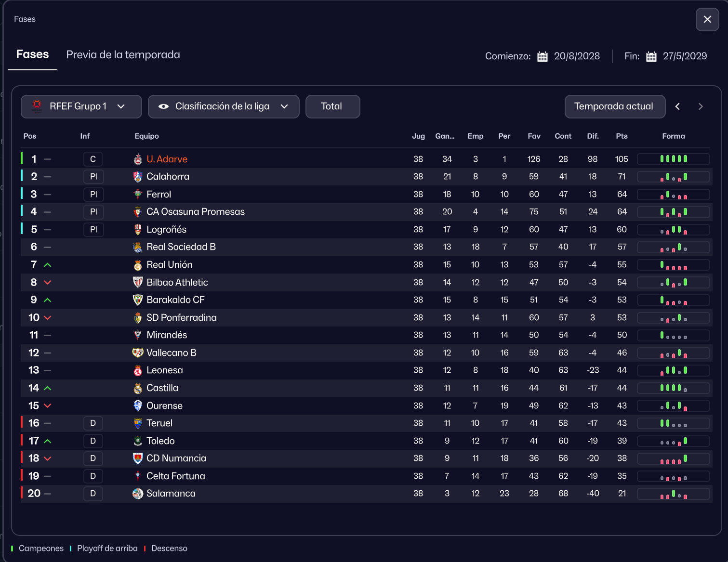Image resolution: width=728 pixels, height=562 pixels.
Task: Click the Vallecano B crest icon
Action: (x=138, y=353)
